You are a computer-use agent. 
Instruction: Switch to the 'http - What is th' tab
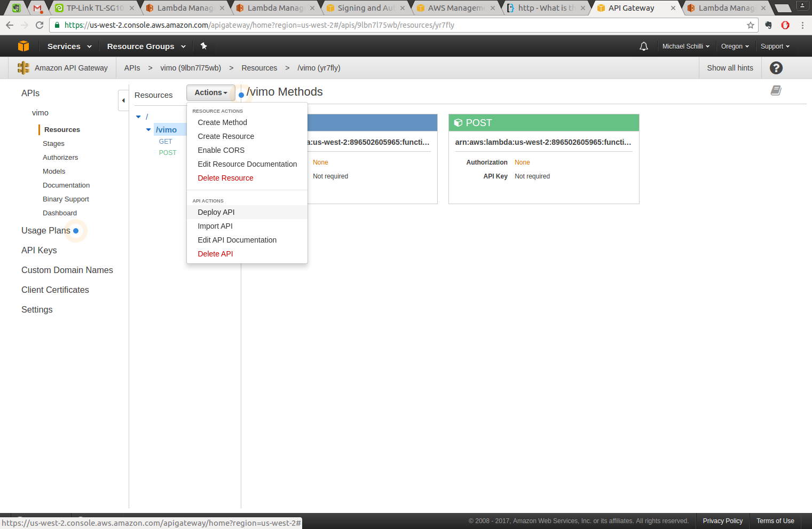click(546, 8)
